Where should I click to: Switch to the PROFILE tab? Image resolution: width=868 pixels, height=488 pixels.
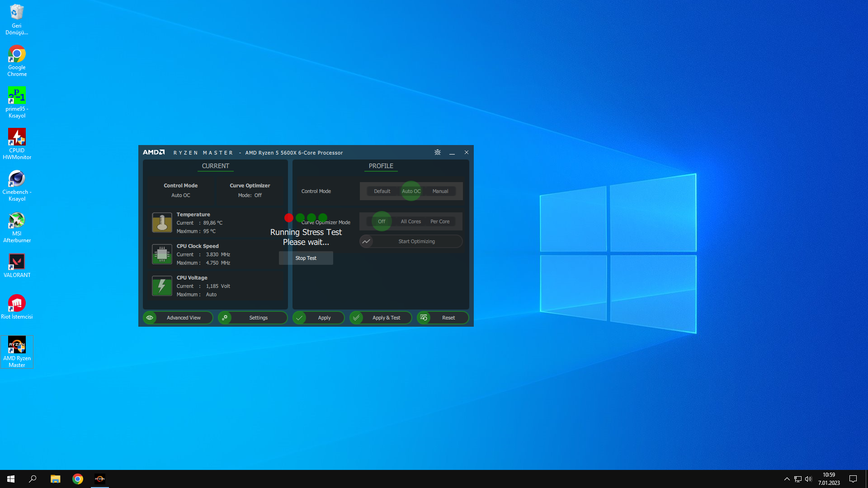pos(381,166)
